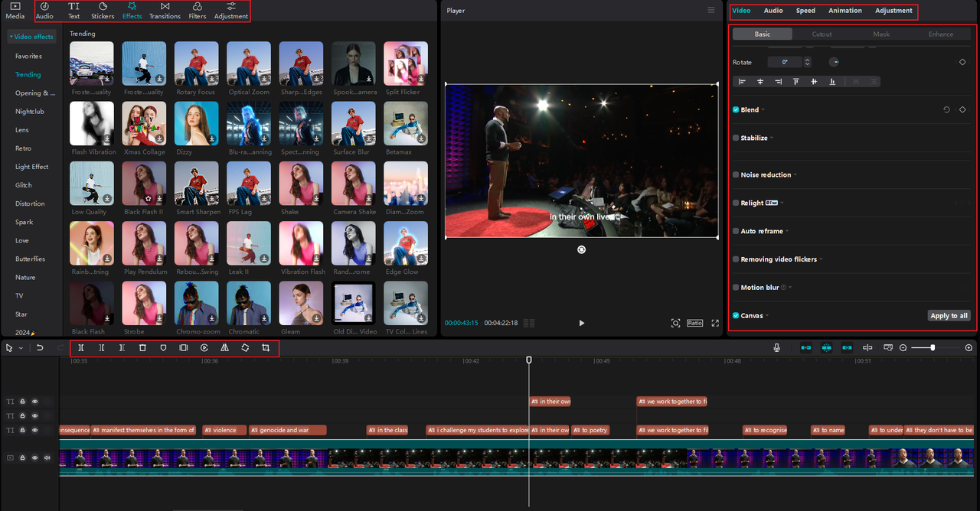
Task: Click the timeline zoom in plus icon
Action: point(969,347)
